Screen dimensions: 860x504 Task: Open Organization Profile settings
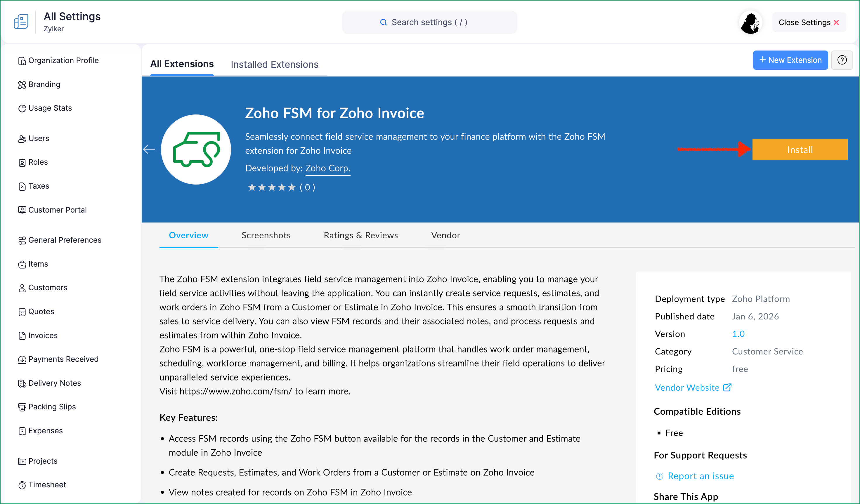point(63,60)
